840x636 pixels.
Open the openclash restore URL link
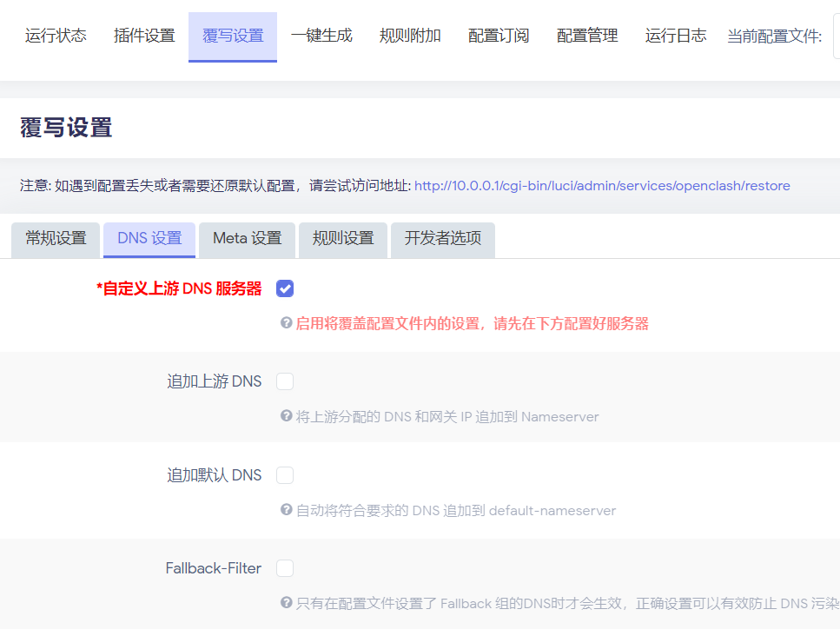pos(602,186)
